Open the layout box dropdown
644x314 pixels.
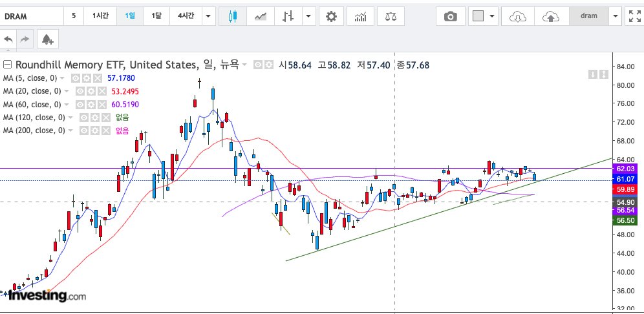coord(484,16)
